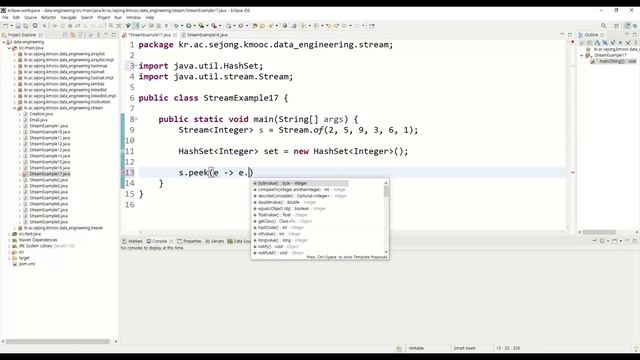The height and width of the screenshot is (360, 640).
Task: Expand the data_engineering.hashmap package
Action: click(14, 66)
